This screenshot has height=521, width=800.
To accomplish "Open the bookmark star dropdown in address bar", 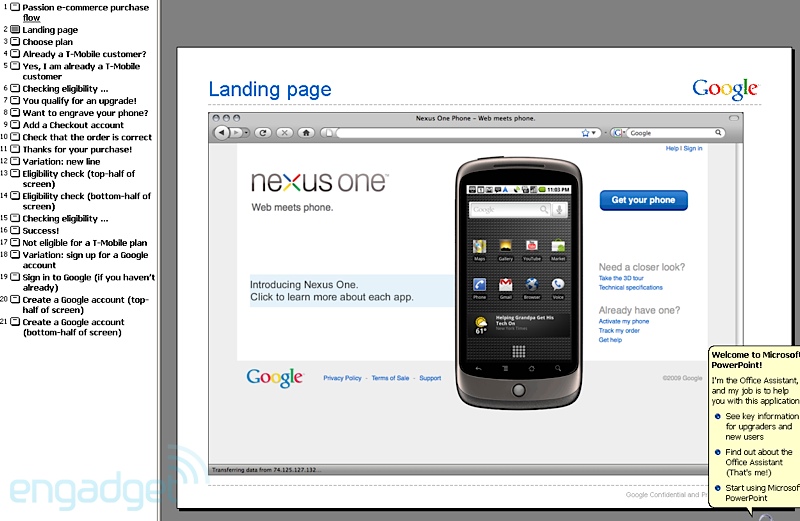I will tap(591, 132).
